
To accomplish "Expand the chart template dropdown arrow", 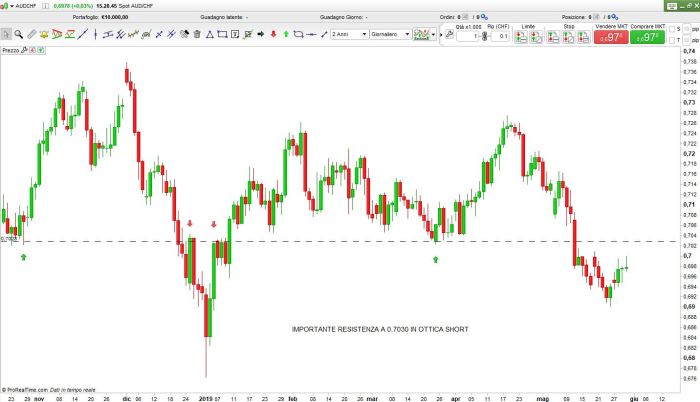I will coord(433,34).
